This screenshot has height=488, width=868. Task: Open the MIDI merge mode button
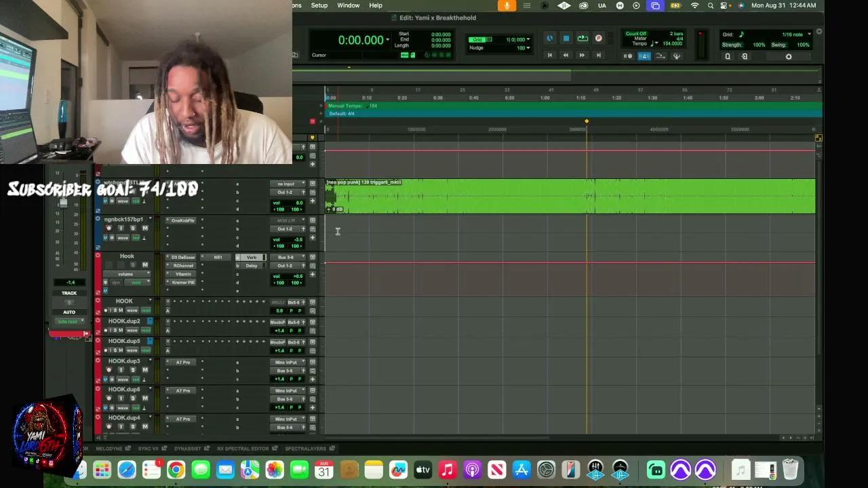pyautogui.click(x=660, y=56)
